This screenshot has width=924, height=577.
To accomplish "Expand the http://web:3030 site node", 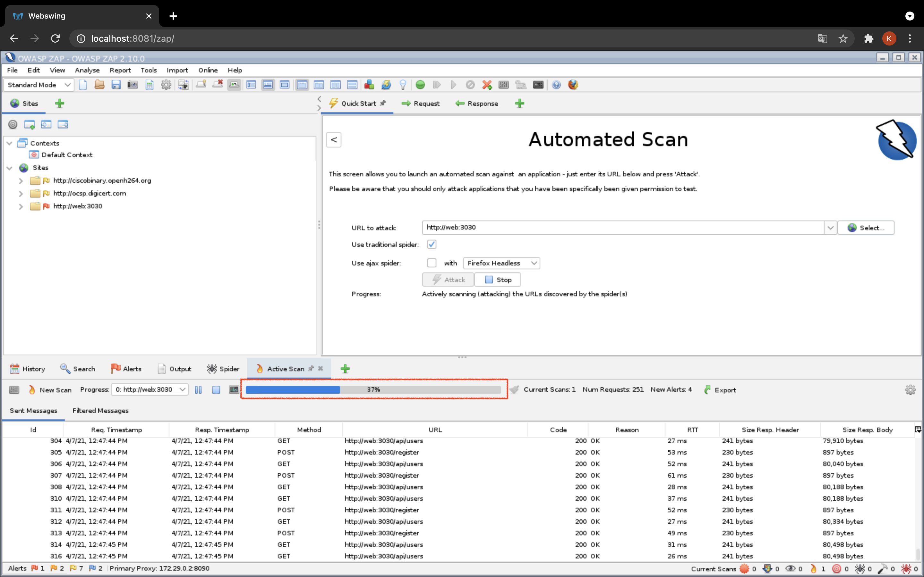I will point(21,206).
